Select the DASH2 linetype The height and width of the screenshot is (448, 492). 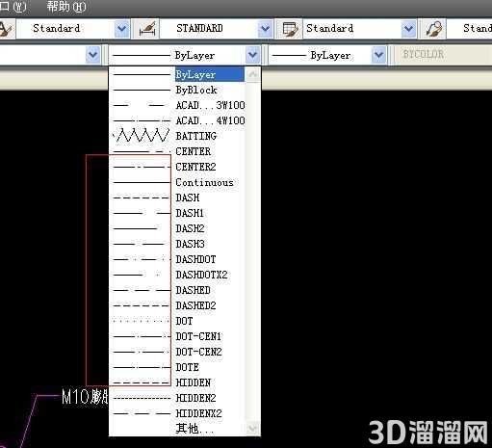coord(177,228)
